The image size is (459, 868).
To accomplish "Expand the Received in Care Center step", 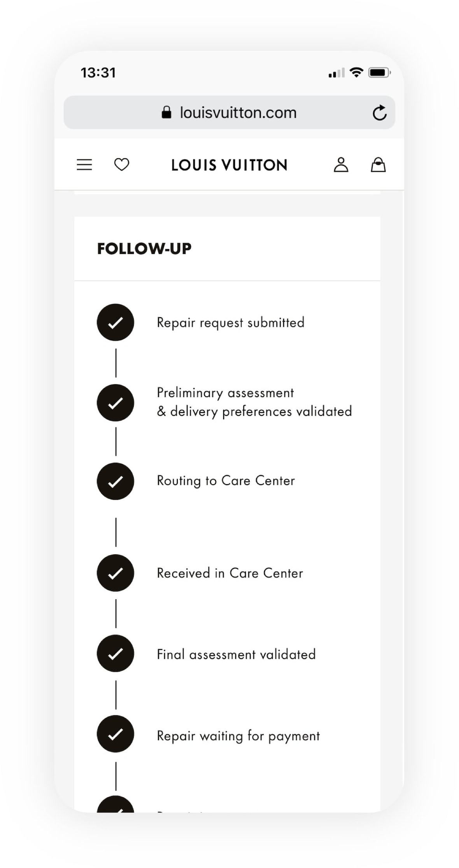I will coord(229,573).
